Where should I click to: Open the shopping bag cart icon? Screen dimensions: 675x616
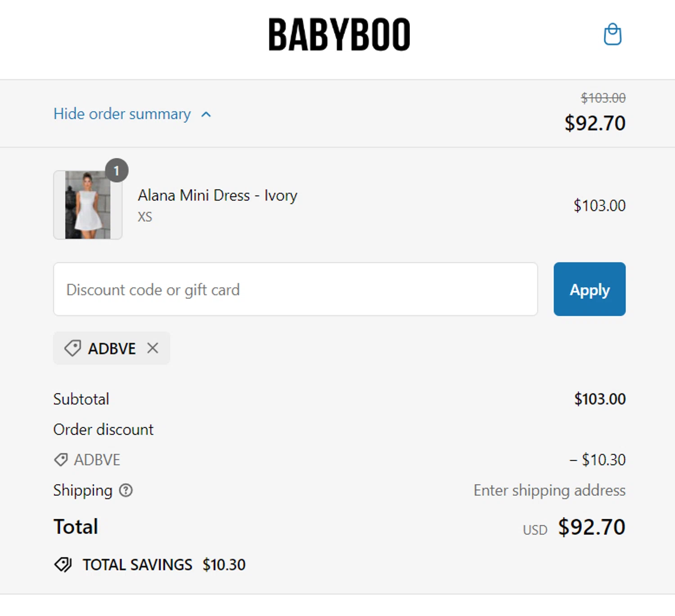(612, 34)
